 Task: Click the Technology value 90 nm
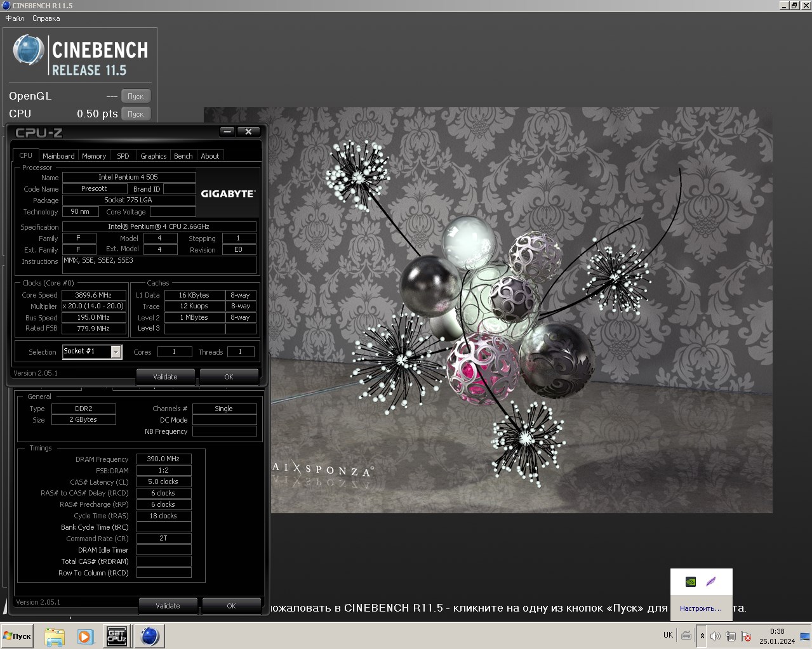click(80, 211)
